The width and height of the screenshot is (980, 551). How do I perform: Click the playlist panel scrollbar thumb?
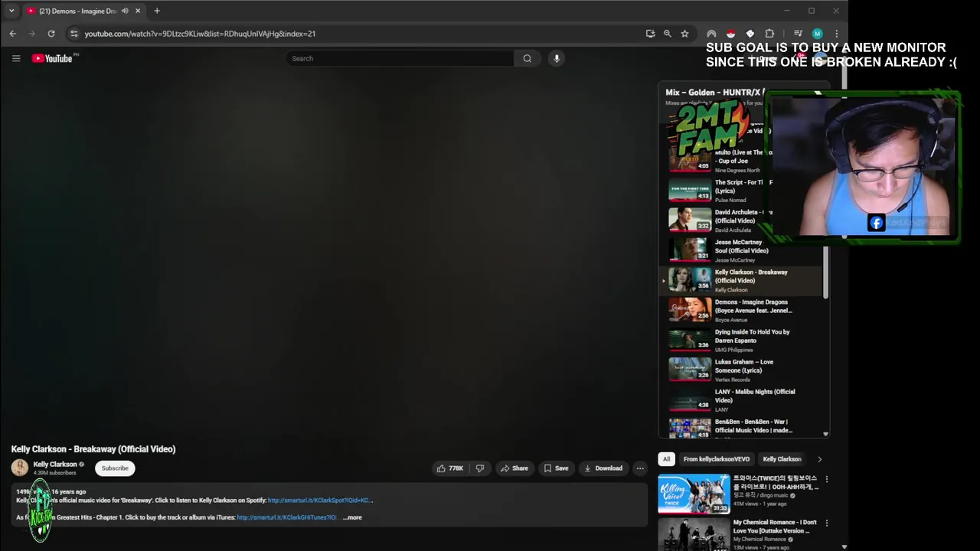tap(825, 272)
